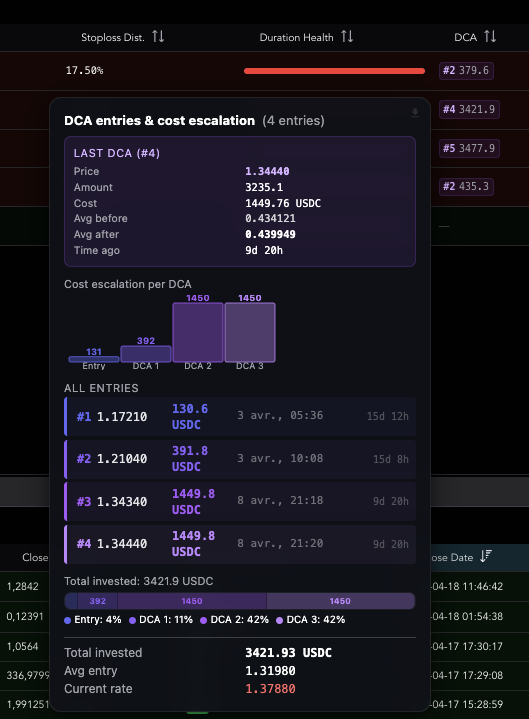
Task: Open DCA badge #5 3477.9
Action: click(x=469, y=149)
